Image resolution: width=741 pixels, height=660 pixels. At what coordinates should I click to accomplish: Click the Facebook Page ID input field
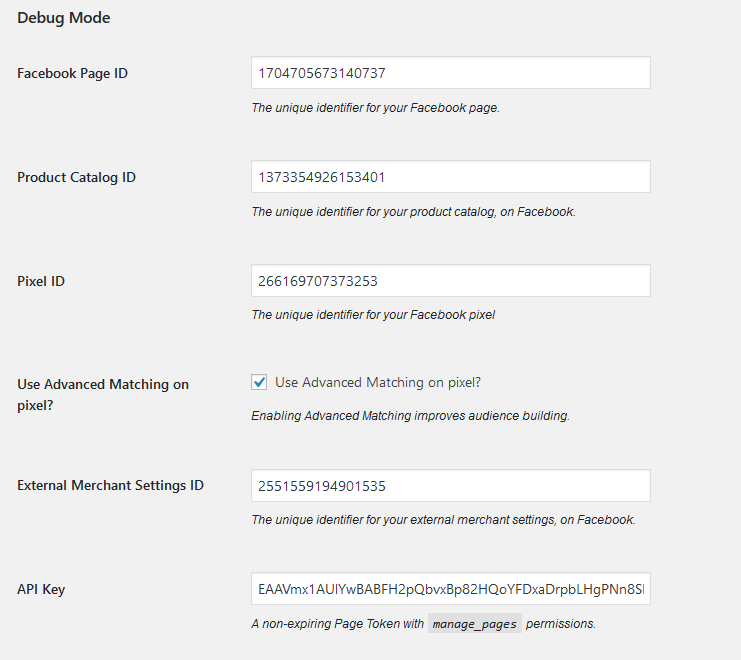pyautogui.click(x=450, y=73)
